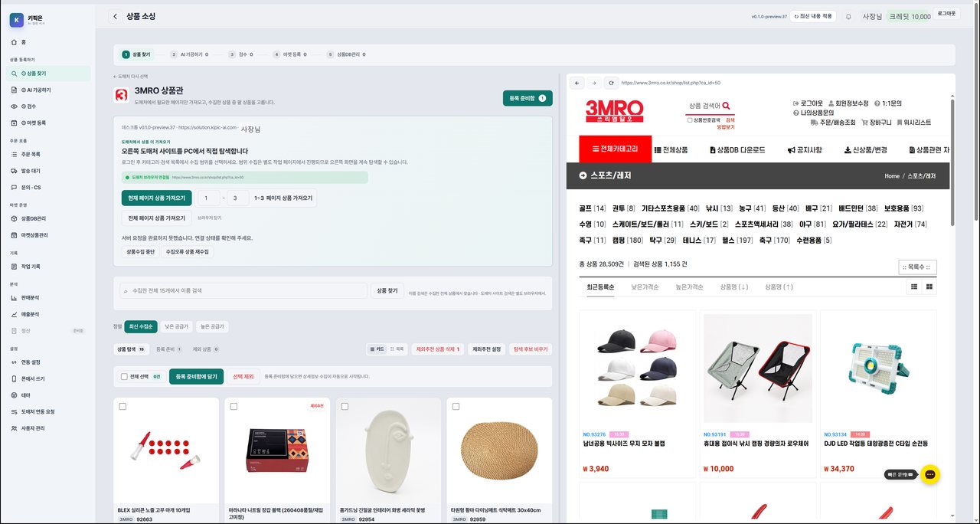The width and height of the screenshot is (980, 524).
Task: Open 상품DB관리 in the sidebar
Action: tap(47, 218)
